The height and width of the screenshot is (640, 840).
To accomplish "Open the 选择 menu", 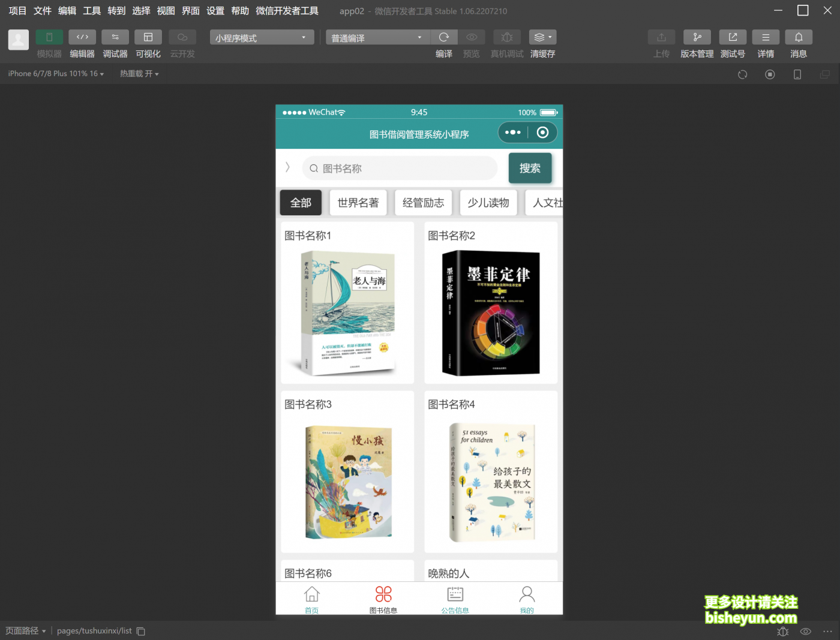I will (x=141, y=11).
